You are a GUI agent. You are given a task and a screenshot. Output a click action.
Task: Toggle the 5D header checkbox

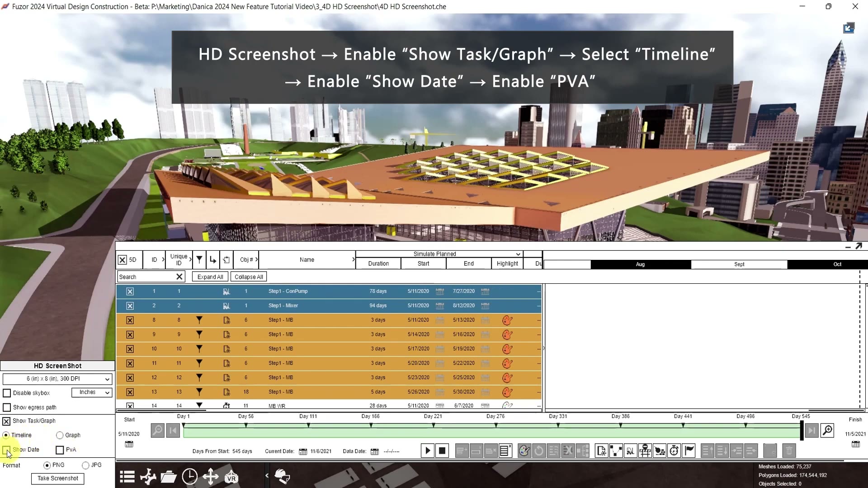coord(122,260)
